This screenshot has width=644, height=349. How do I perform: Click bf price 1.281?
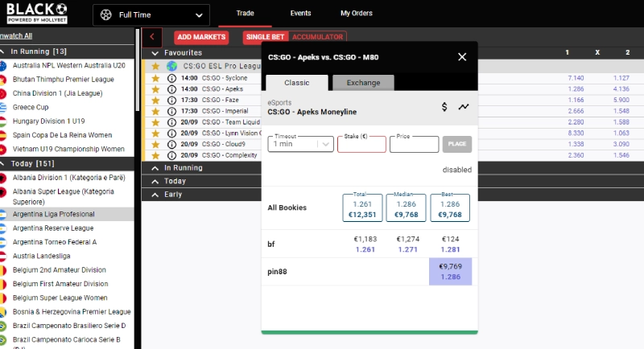click(x=450, y=249)
